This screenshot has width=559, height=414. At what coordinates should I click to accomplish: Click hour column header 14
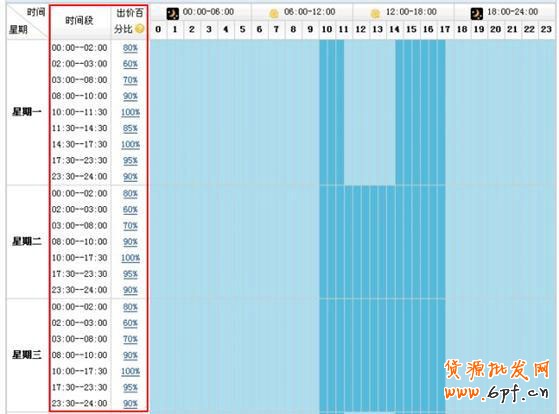pos(394,29)
